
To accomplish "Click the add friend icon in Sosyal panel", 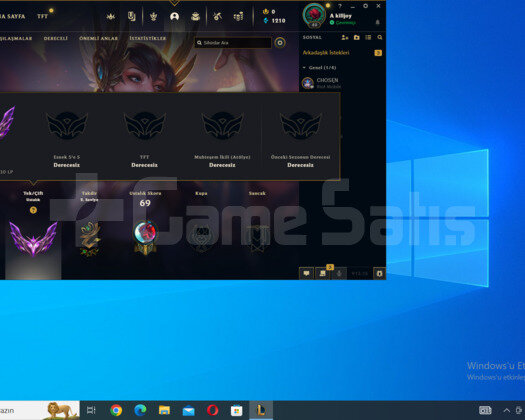I will pyautogui.click(x=345, y=38).
